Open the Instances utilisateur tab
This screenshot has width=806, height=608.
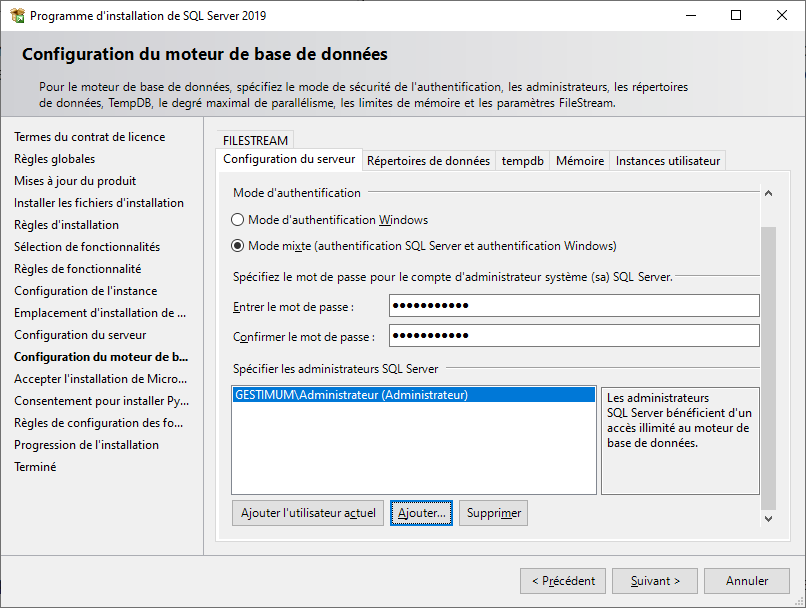667,161
